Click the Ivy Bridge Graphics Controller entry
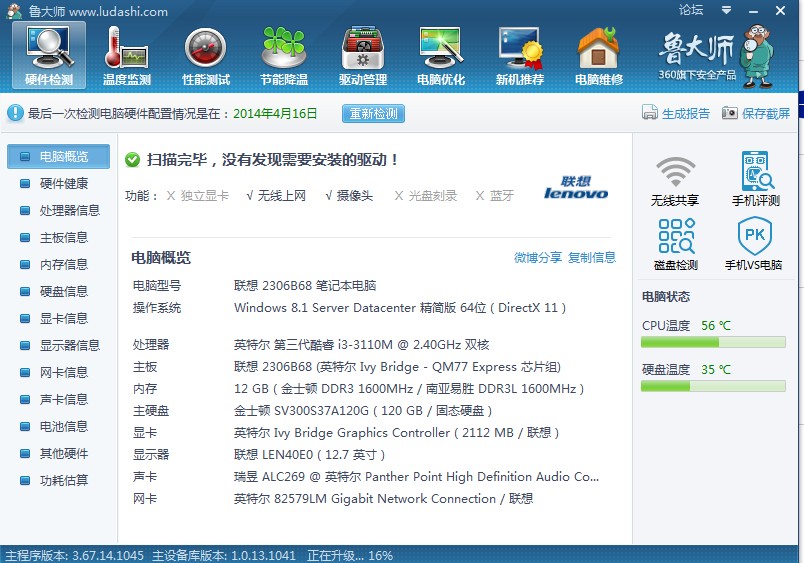The width and height of the screenshot is (804, 563). (396, 433)
